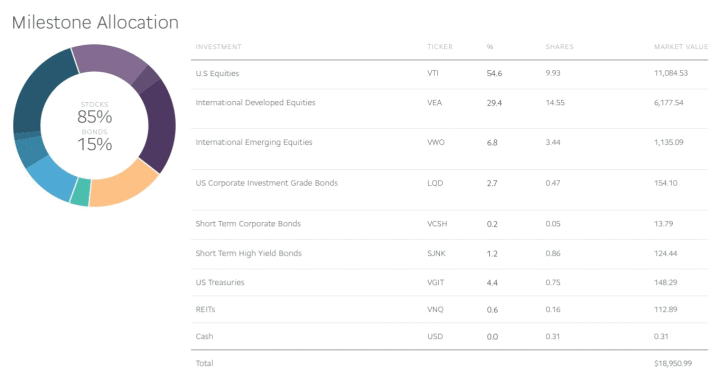
Task: Select the large dark teal chart slice
Action: (x=39, y=94)
